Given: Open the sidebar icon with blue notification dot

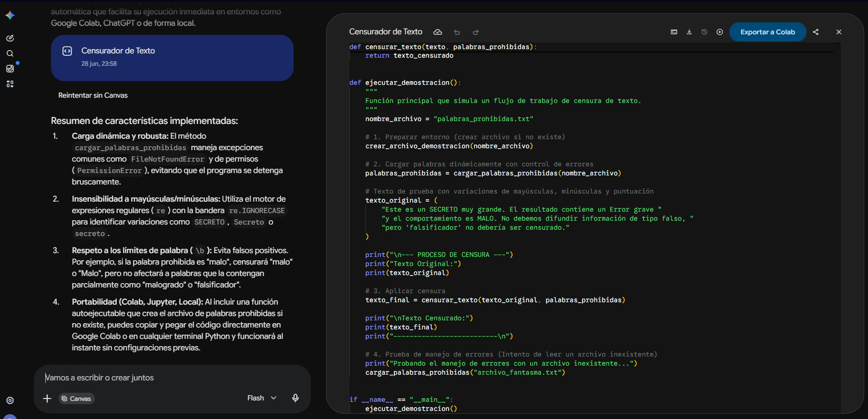Looking at the screenshot, I should click(x=10, y=69).
